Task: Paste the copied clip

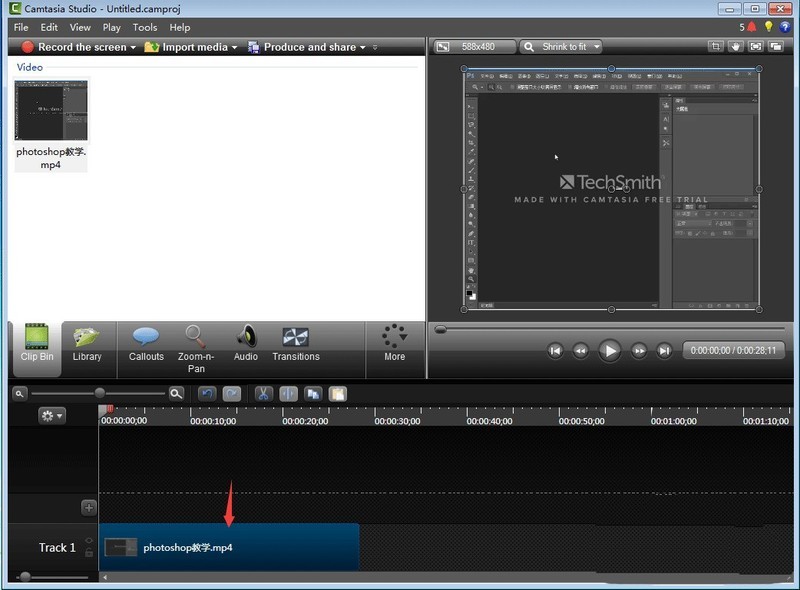Action: 337,393
